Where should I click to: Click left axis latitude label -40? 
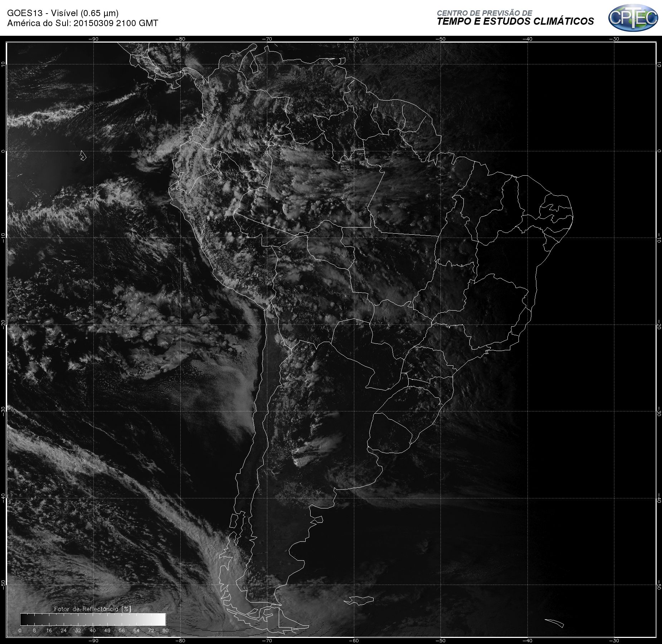click(3, 498)
